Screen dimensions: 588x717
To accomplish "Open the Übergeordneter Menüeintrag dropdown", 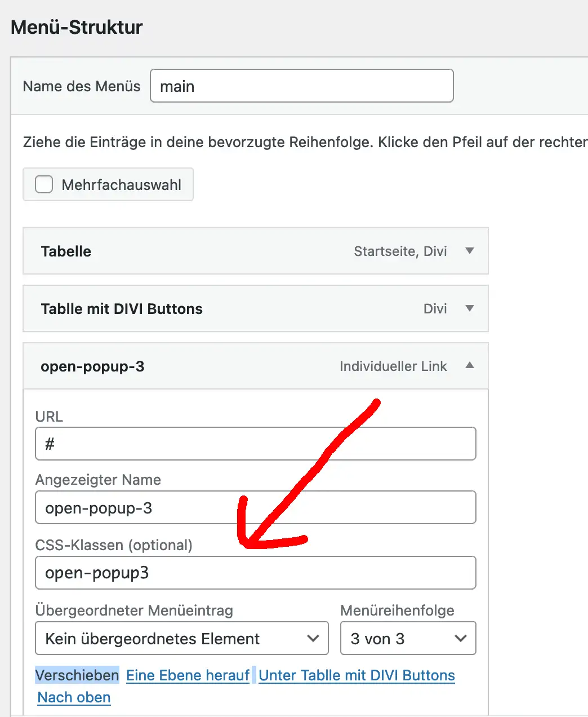I will (x=181, y=638).
